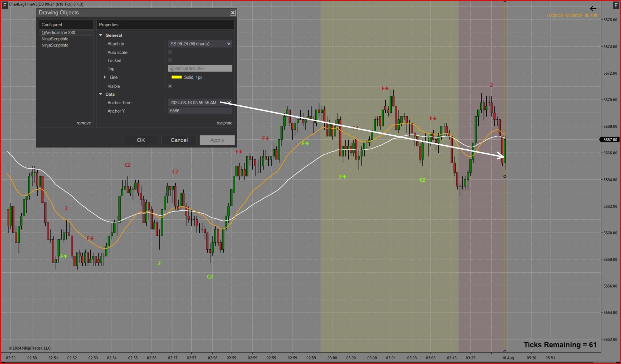Click the F icon at chart top-left corner
Viewport: 621px width, 364px height.
5,5
